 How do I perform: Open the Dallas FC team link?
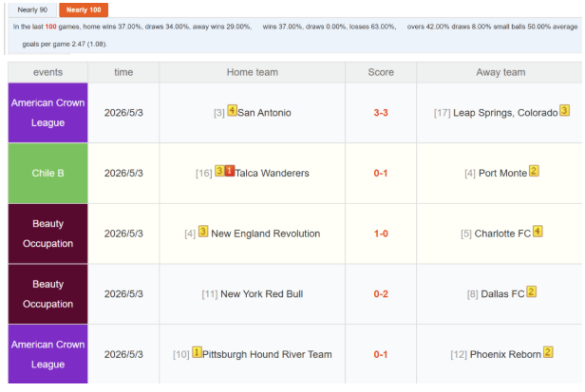[502, 294]
